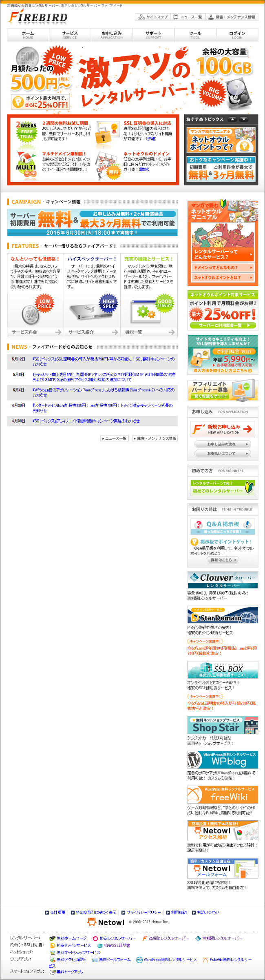Open WPblog banner
The image size is (265, 980).
pos(223,760)
